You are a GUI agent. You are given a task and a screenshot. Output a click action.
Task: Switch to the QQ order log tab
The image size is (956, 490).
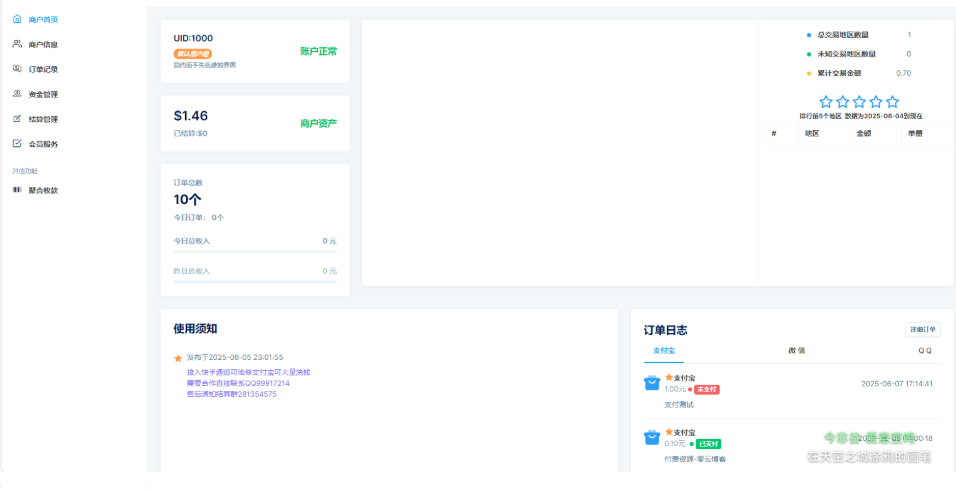click(925, 351)
